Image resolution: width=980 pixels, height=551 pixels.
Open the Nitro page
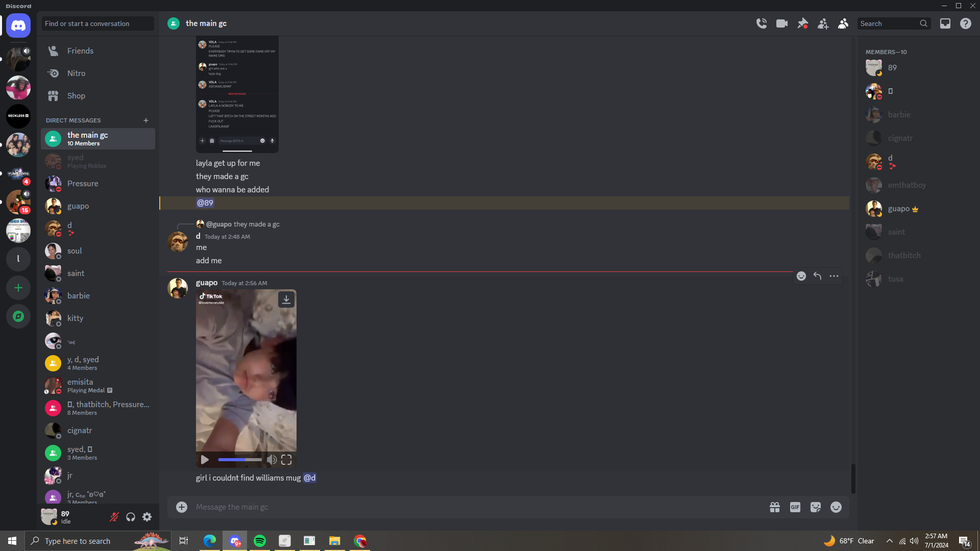tap(98, 73)
